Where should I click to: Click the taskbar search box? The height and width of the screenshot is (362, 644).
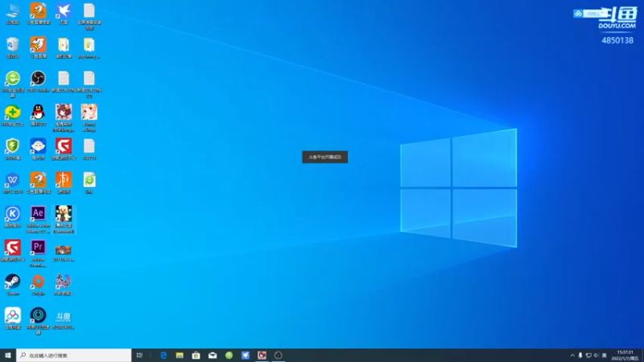tap(74, 355)
